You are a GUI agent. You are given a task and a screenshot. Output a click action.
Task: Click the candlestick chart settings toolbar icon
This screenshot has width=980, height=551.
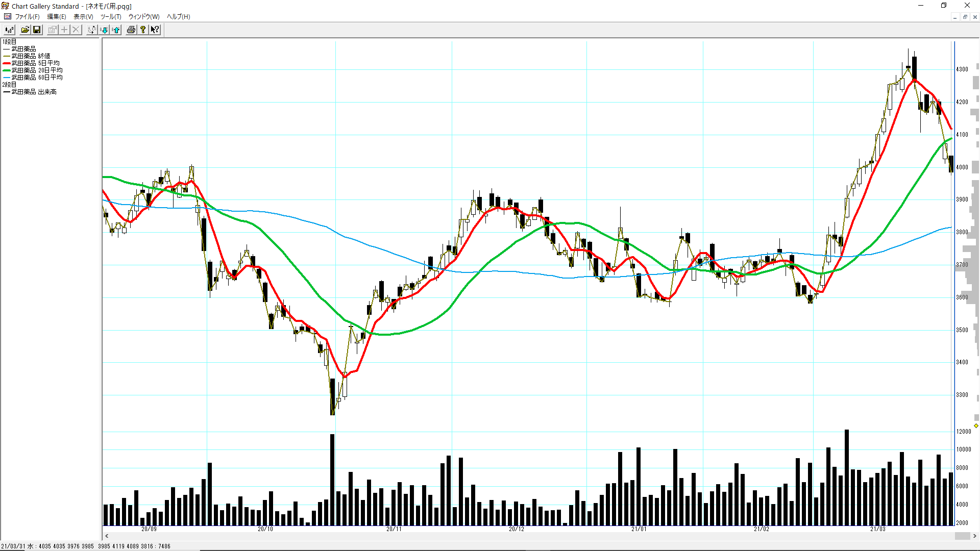click(x=9, y=30)
